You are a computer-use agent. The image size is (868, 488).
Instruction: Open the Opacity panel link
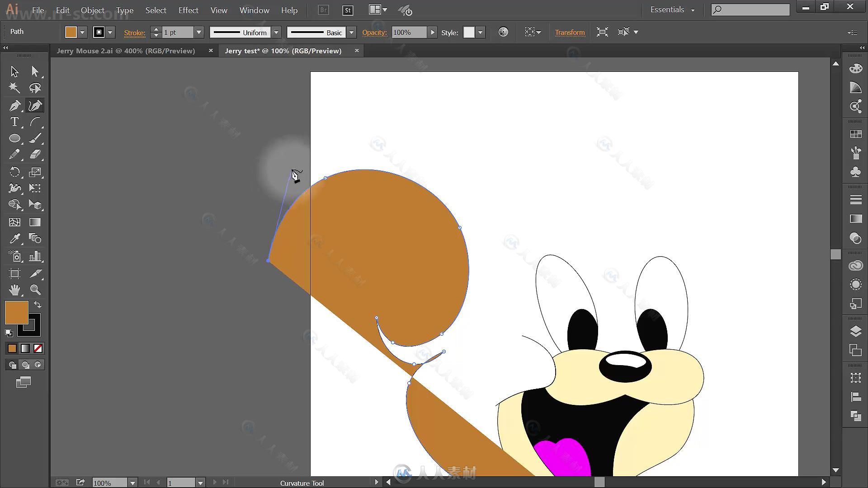click(374, 33)
